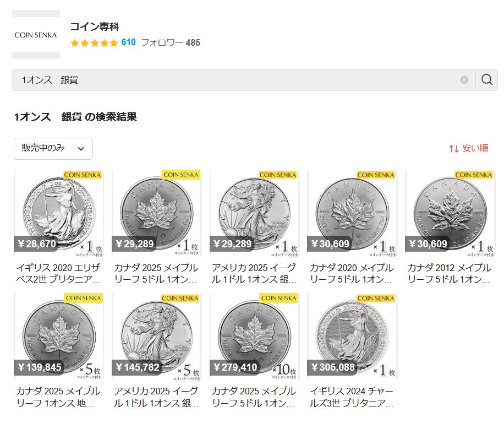Open the 610 reviews link

click(129, 42)
